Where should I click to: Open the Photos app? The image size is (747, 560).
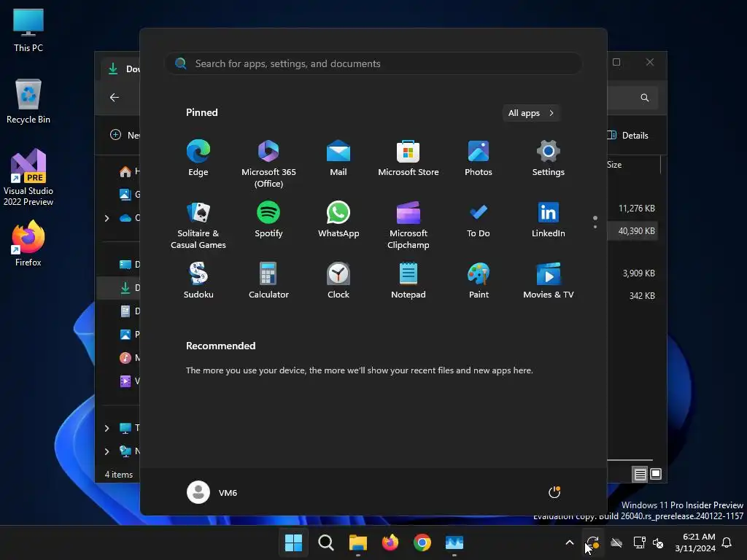(x=479, y=158)
